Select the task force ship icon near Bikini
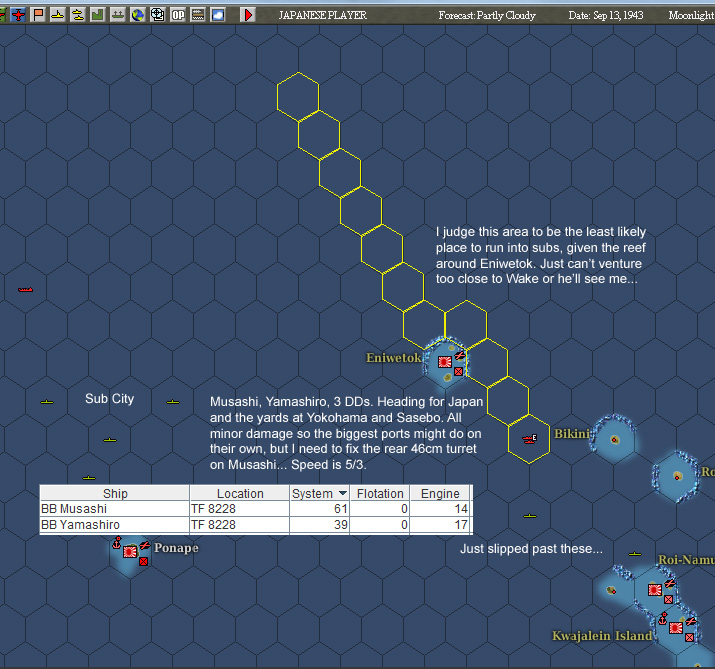Image resolution: width=715 pixels, height=669 pixels. pos(529,439)
